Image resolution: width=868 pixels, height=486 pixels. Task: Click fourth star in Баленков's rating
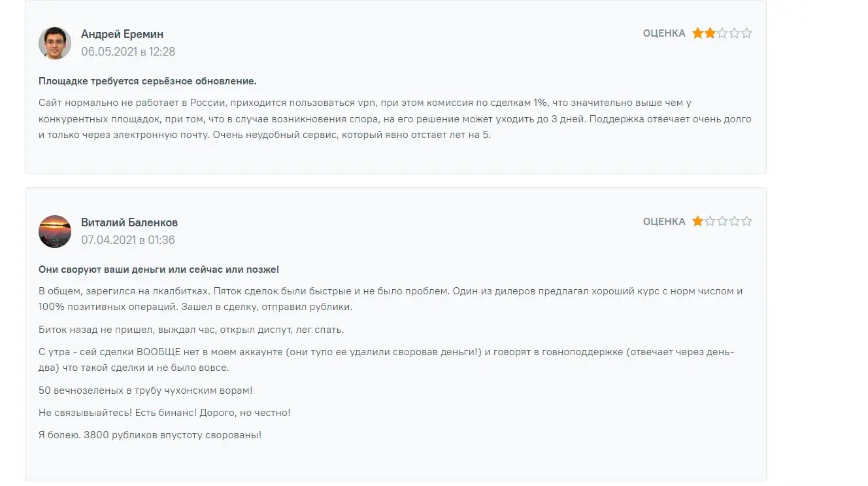coord(734,221)
